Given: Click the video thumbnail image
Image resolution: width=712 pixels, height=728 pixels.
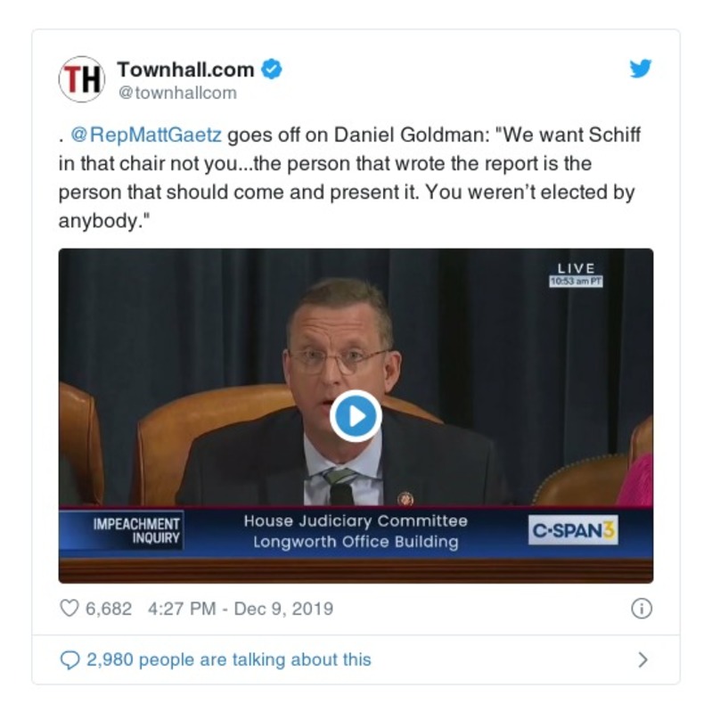Looking at the screenshot, I should [356, 416].
